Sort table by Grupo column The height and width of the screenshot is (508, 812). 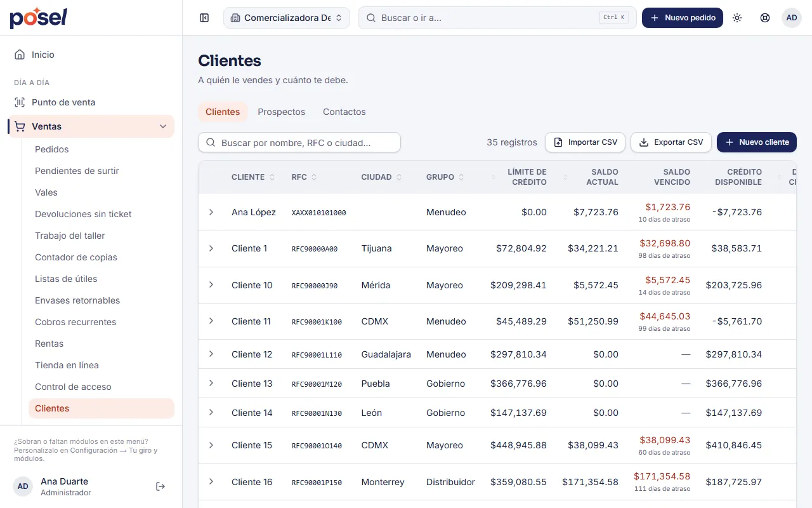(x=445, y=177)
